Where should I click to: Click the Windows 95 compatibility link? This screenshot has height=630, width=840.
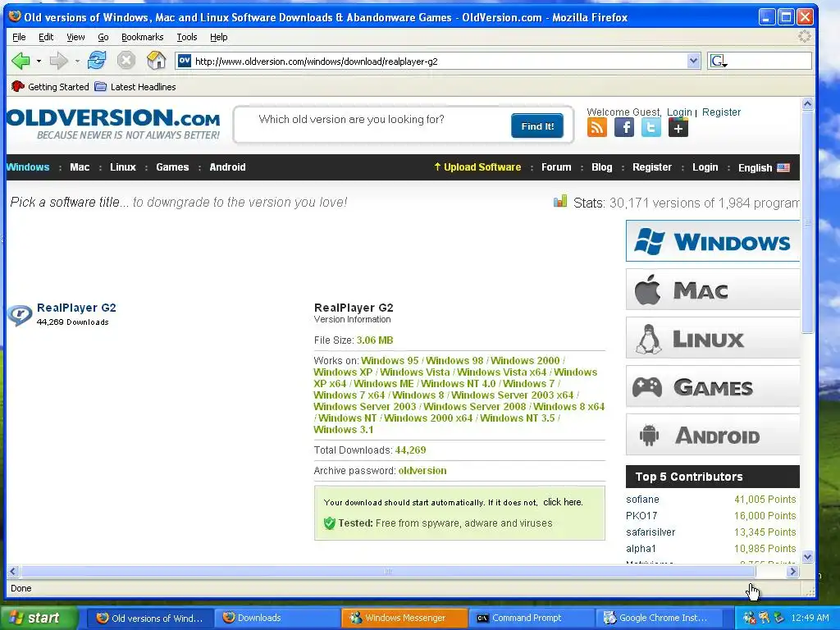pyautogui.click(x=390, y=361)
